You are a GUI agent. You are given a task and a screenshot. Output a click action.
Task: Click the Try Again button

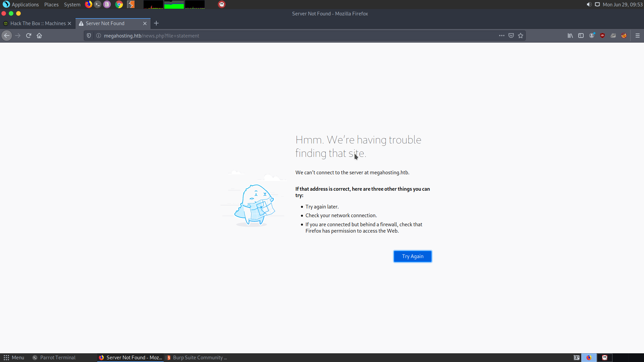click(x=412, y=256)
